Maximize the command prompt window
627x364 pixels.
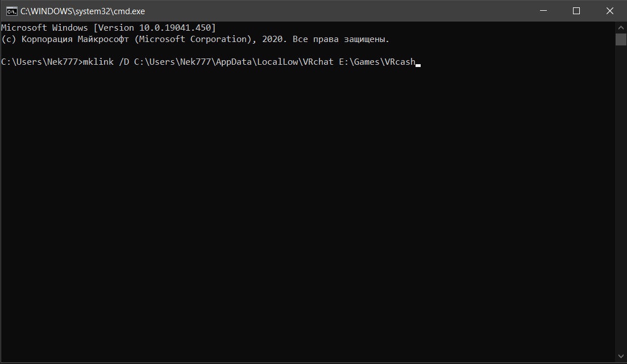(576, 11)
